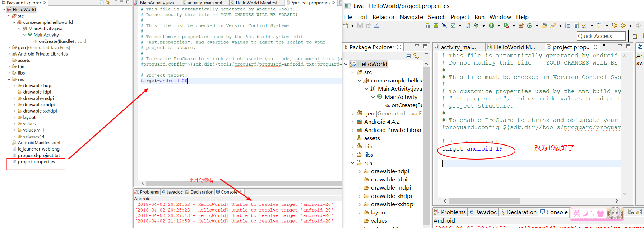Expand drawable-hdpi folder in right Package Explorer

pyautogui.click(x=360, y=171)
